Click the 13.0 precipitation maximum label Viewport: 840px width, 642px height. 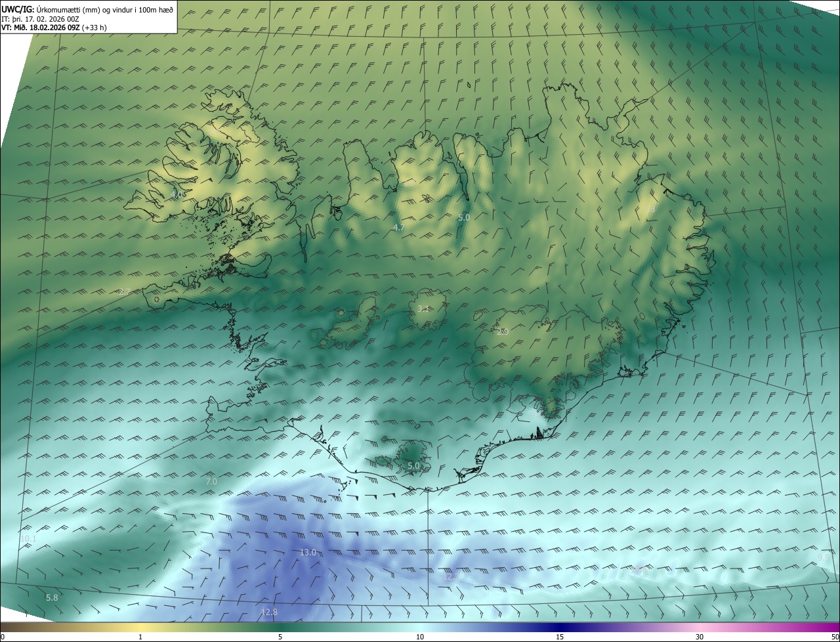click(x=308, y=553)
